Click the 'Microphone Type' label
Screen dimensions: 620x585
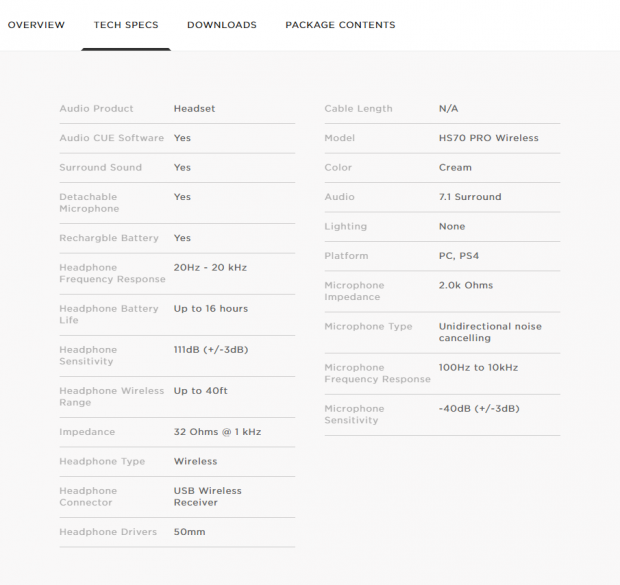coord(368,326)
